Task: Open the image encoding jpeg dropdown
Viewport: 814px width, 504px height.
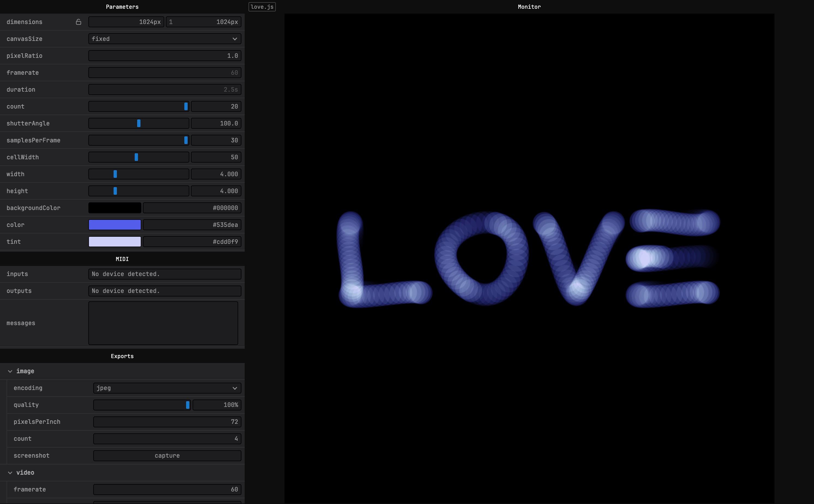Action: tap(167, 388)
